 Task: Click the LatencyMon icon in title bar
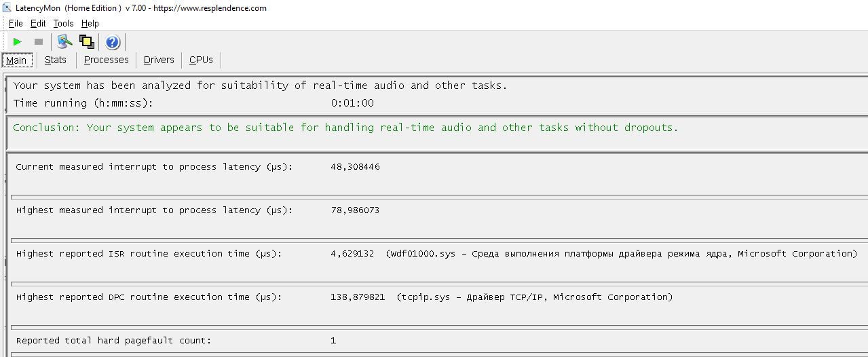click(x=7, y=8)
